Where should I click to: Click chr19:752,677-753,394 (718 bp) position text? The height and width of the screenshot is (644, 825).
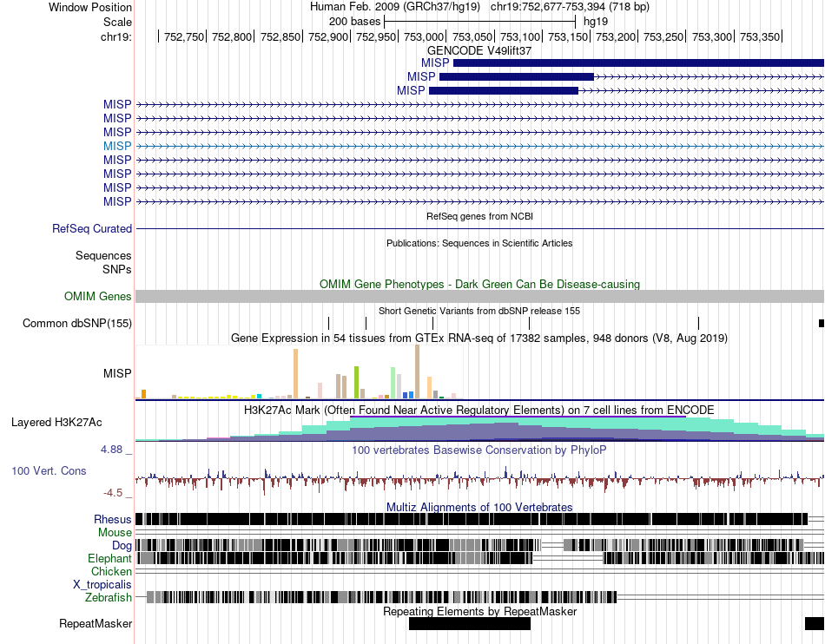pyautogui.click(x=570, y=7)
